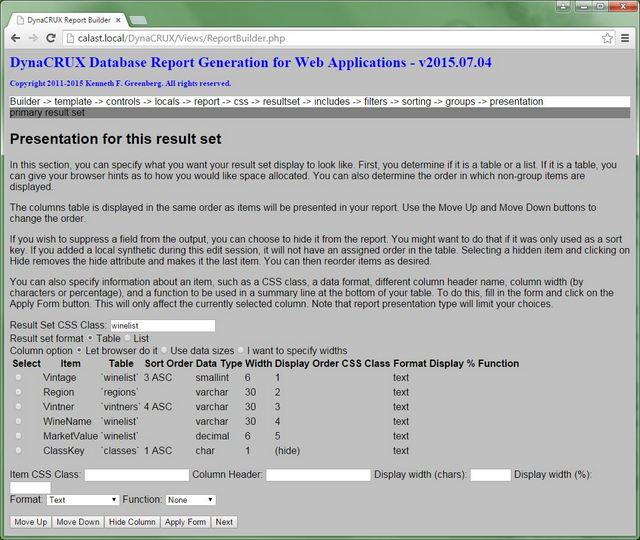The height and width of the screenshot is (540, 640).
Task: Go back with the browser back arrow
Action: click(16, 38)
